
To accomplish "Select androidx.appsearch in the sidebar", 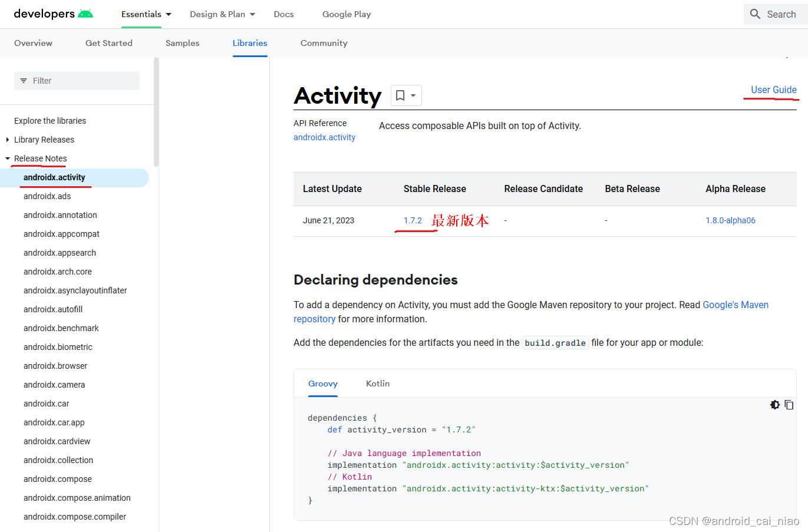I will tap(60, 253).
